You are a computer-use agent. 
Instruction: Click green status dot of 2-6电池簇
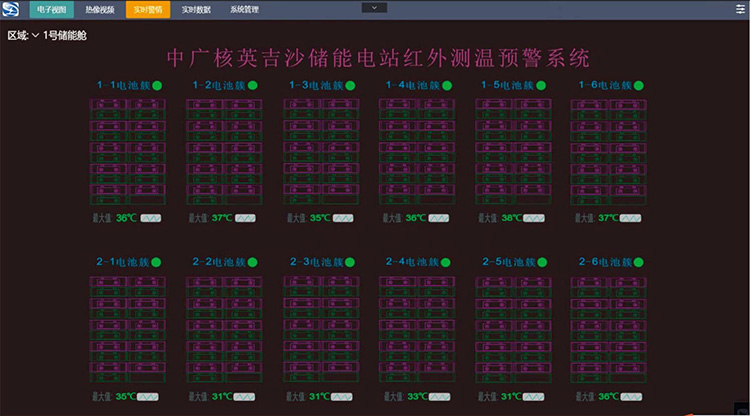[639, 263]
